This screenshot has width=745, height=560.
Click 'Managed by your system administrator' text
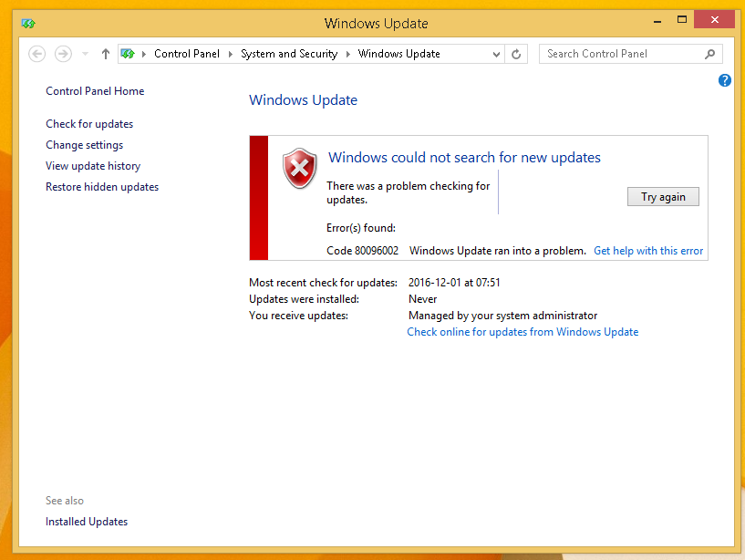tap(502, 316)
